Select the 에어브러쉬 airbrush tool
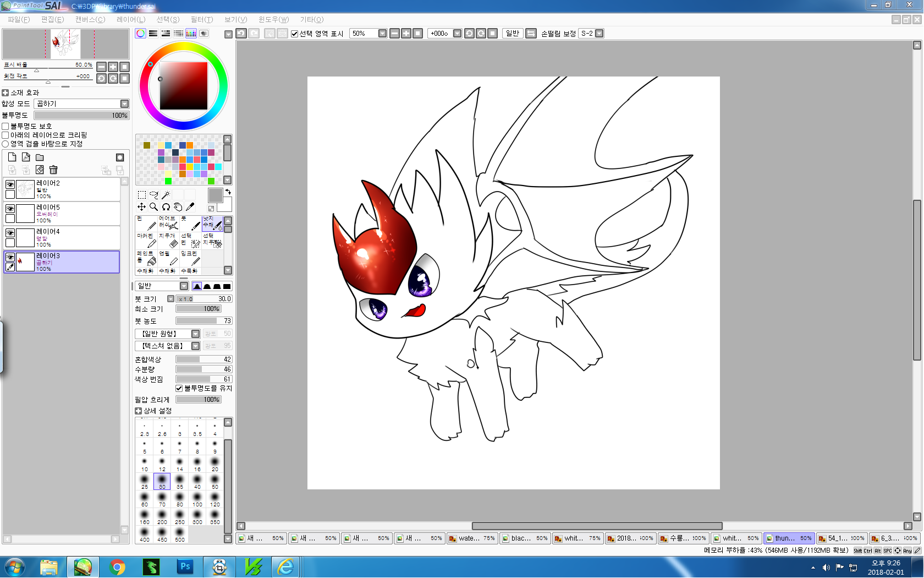This screenshot has height=578, width=924. coord(168,223)
